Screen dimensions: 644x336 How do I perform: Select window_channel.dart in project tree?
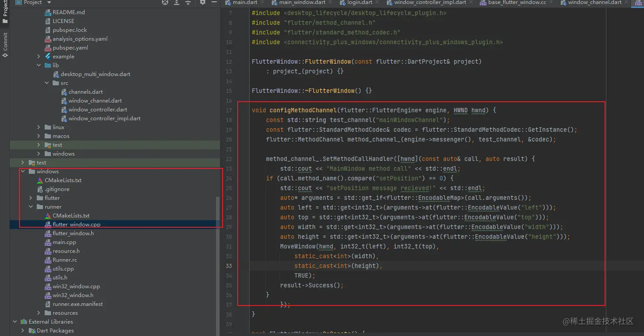pos(95,101)
